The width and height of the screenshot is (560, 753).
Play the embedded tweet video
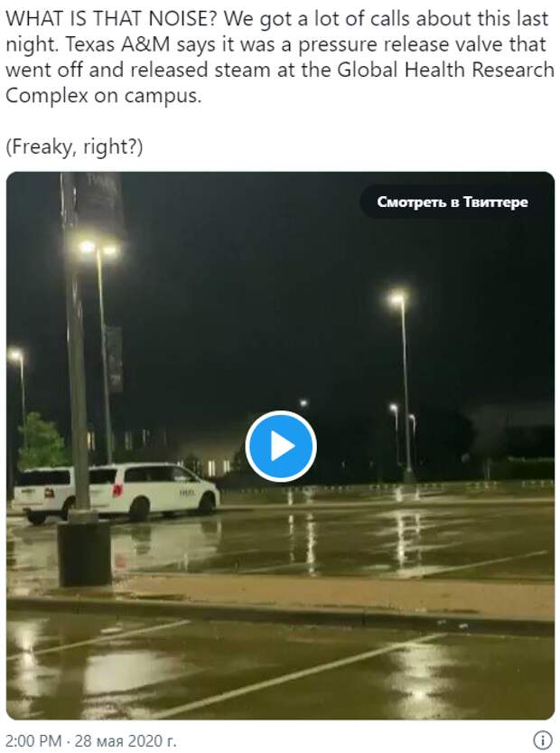281,447
